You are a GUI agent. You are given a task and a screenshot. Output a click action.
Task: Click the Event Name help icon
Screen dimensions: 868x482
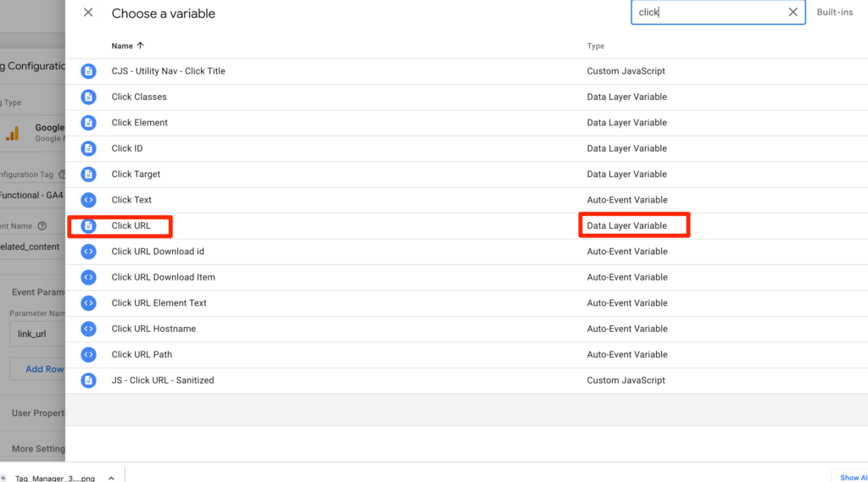click(42, 226)
